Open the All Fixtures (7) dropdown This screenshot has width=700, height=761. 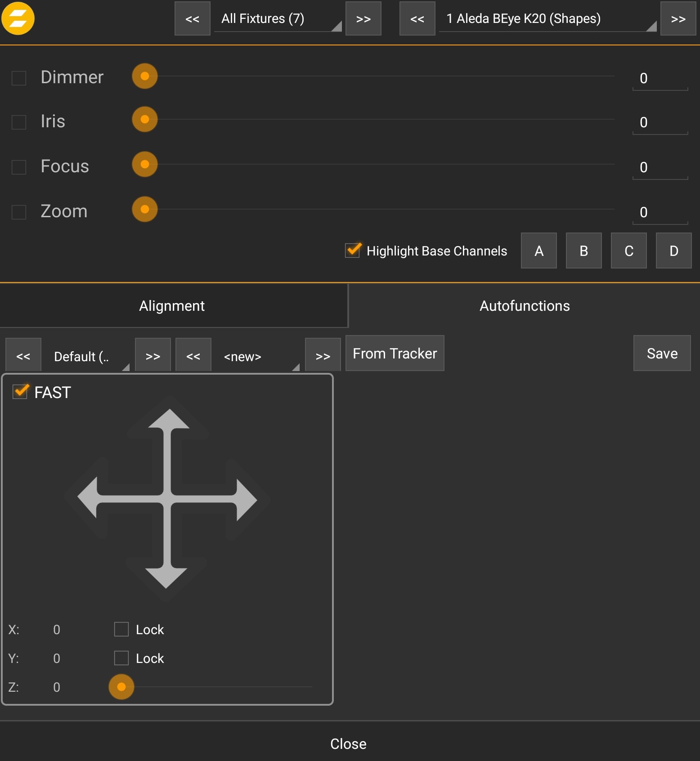click(x=278, y=19)
